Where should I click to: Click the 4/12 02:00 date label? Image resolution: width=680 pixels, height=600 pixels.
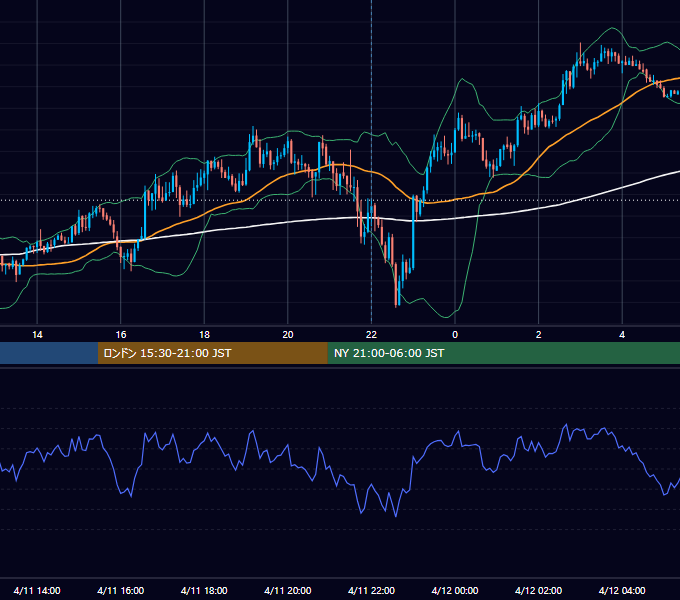(539, 590)
